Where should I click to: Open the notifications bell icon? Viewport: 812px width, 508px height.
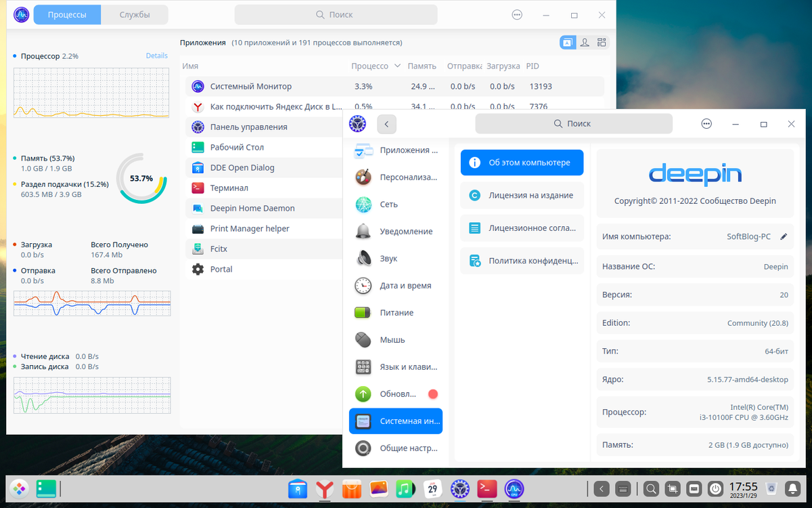click(x=793, y=488)
